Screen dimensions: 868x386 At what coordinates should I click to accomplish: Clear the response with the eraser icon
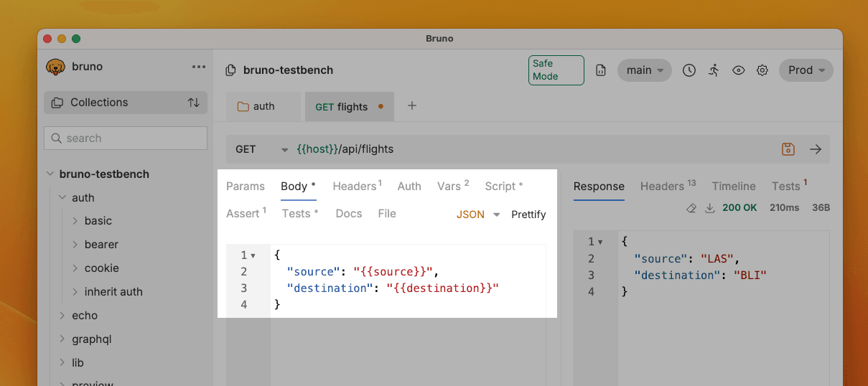tap(691, 208)
